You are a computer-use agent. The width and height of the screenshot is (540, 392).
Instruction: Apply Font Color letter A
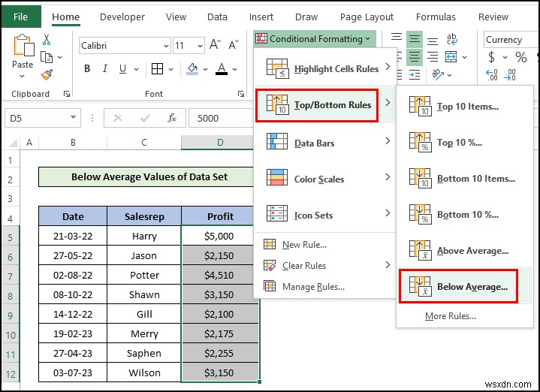(222, 69)
